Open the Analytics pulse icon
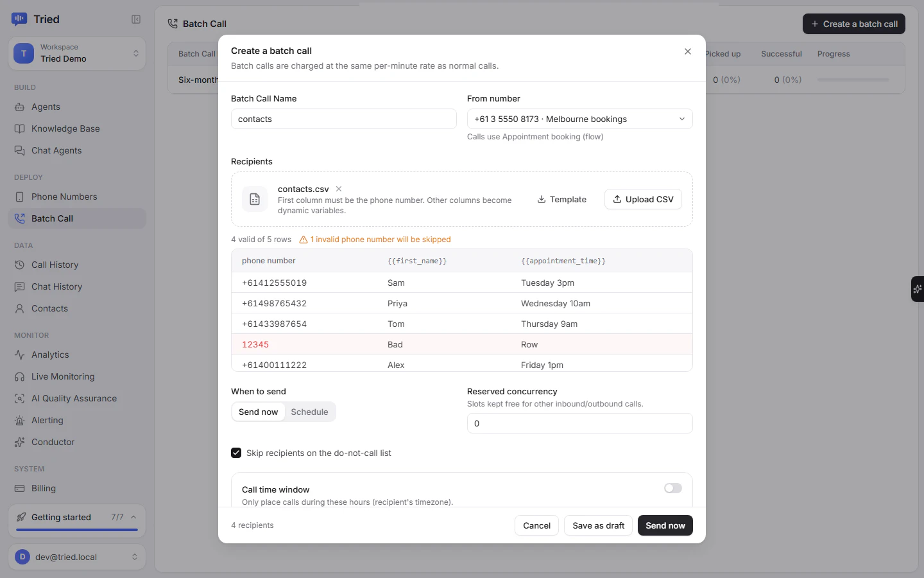 20,355
